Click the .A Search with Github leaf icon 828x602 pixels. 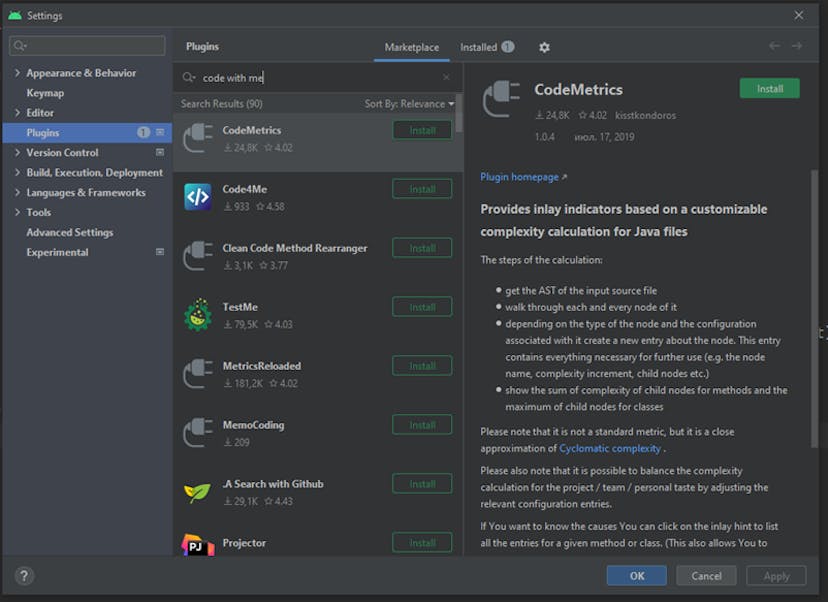(x=197, y=492)
